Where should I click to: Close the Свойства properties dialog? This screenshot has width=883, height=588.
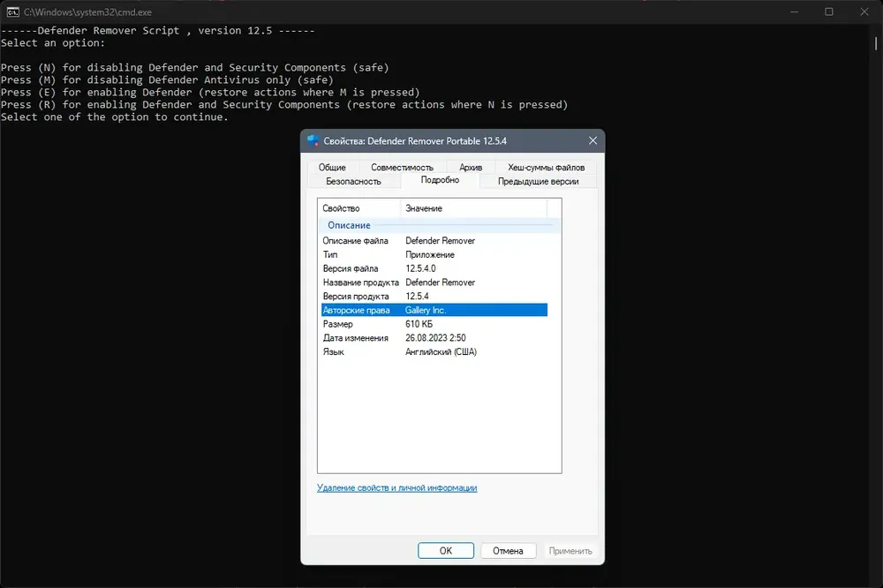pyautogui.click(x=592, y=140)
